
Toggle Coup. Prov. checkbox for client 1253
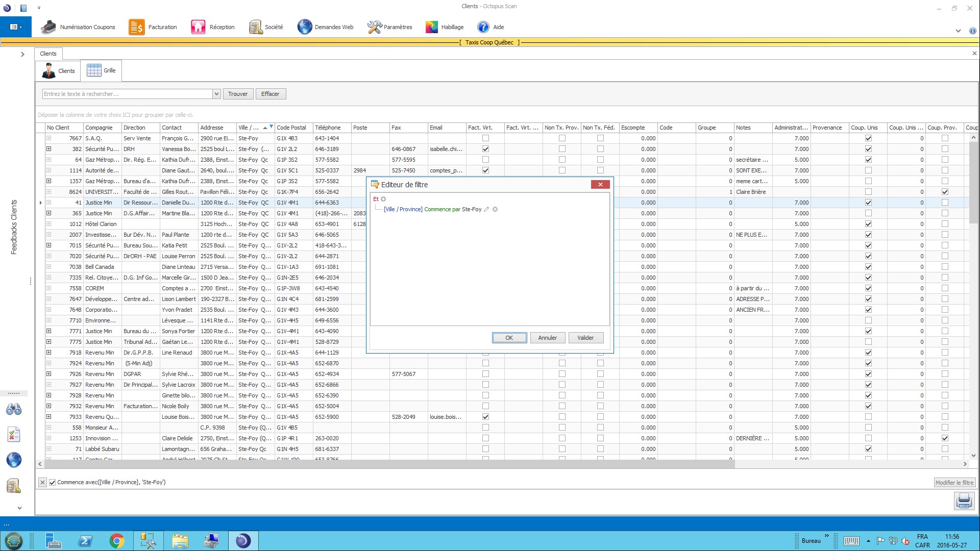click(x=945, y=438)
